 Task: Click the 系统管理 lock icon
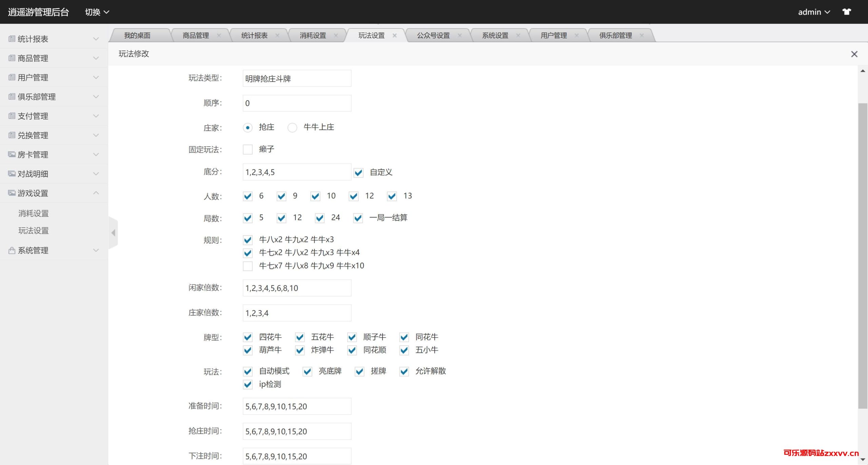pos(12,250)
